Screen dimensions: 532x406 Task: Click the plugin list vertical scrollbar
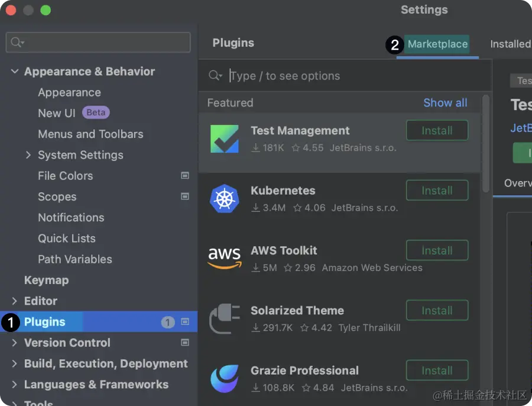(x=485, y=144)
